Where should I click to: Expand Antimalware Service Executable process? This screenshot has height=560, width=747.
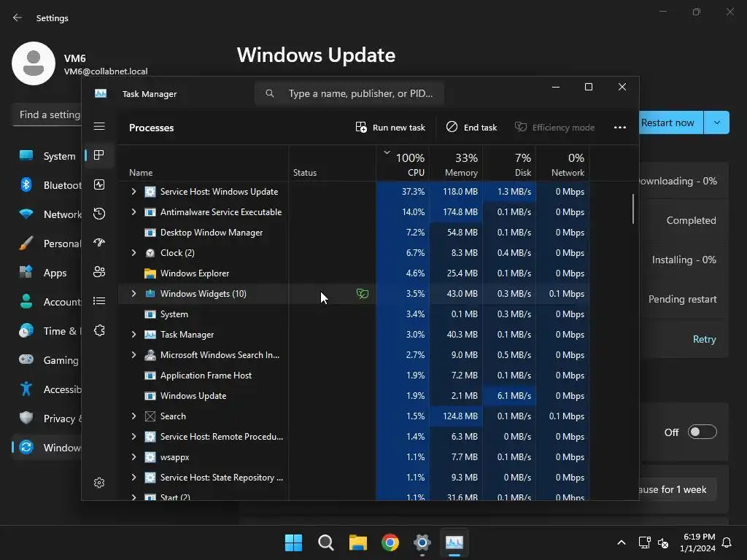(x=134, y=212)
